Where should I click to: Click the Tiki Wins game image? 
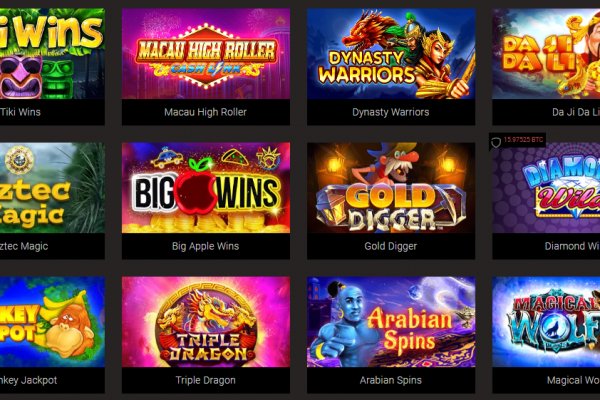pos(52,54)
